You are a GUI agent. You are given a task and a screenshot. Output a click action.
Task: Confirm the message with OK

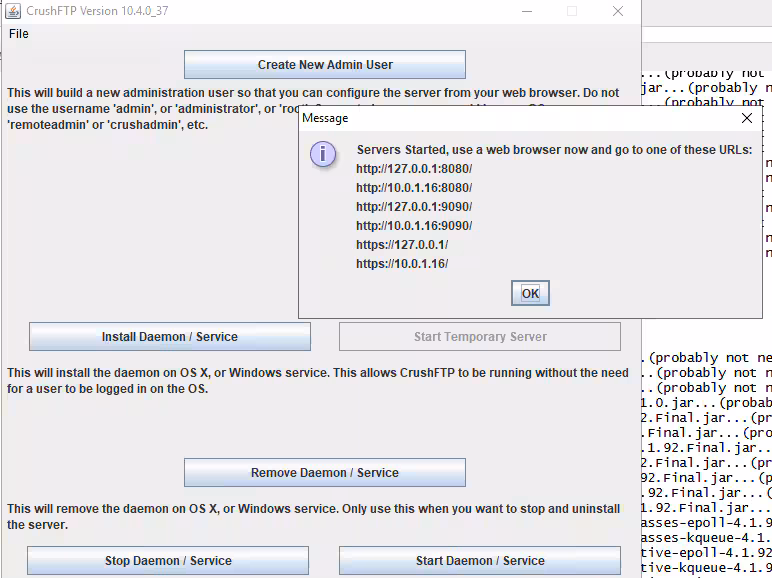tap(530, 294)
